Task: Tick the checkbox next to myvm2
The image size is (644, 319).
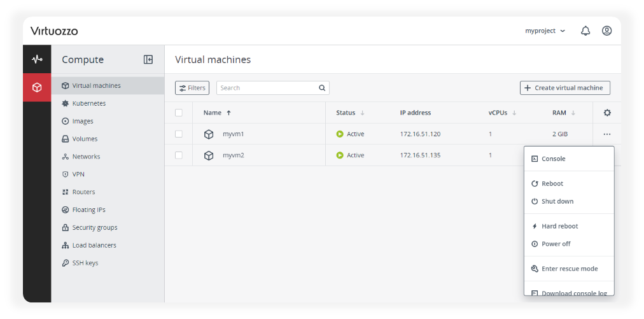Action: [x=179, y=155]
